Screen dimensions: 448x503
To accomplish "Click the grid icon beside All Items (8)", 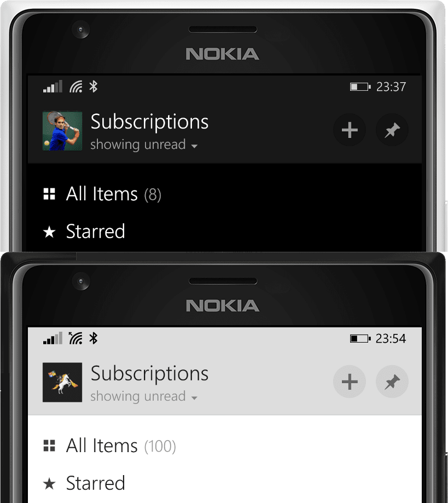I will [x=49, y=194].
